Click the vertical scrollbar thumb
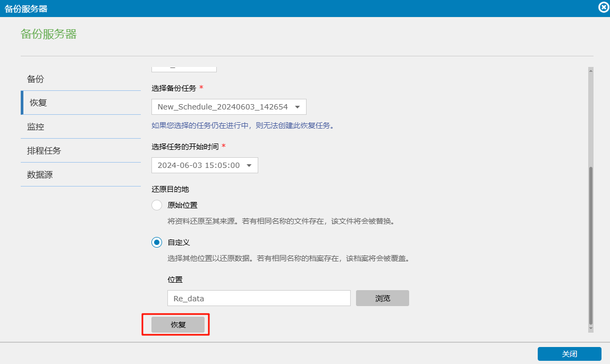 tap(590, 244)
